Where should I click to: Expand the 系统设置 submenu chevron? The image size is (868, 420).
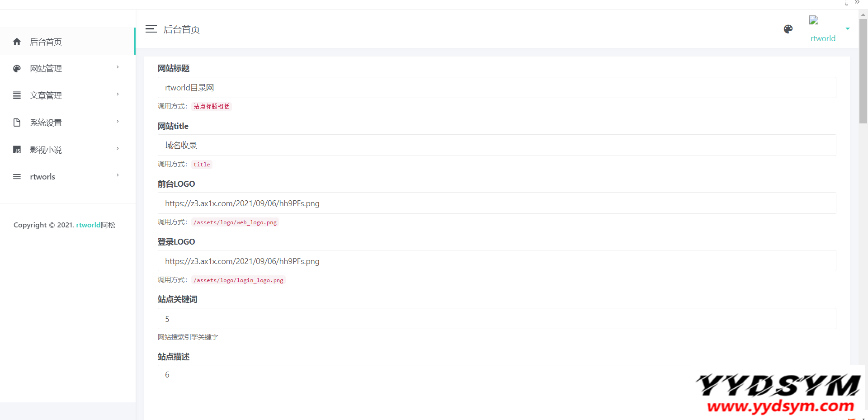(118, 122)
